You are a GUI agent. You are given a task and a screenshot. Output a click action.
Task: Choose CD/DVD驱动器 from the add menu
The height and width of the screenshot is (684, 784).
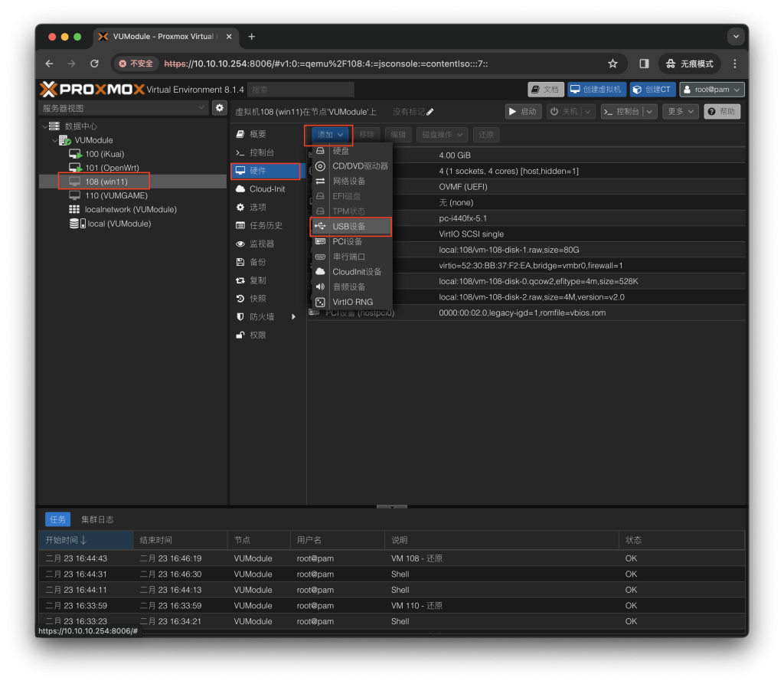coord(360,166)
